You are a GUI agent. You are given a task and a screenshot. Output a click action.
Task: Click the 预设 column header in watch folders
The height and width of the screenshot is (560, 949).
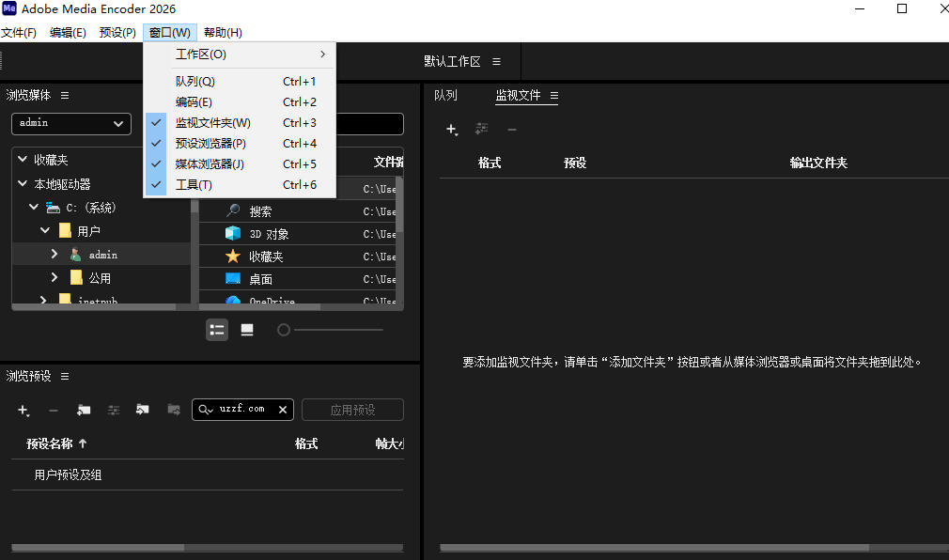(575, 163)
